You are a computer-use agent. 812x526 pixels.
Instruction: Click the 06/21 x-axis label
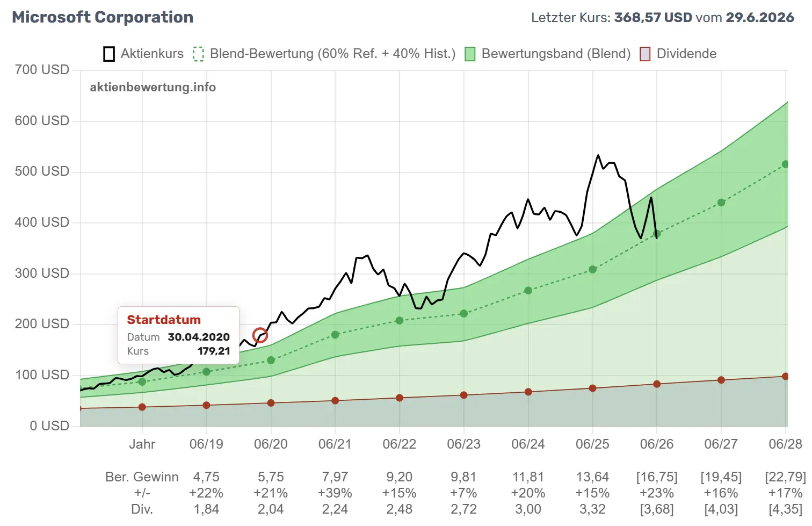click(x=335, y=444)
